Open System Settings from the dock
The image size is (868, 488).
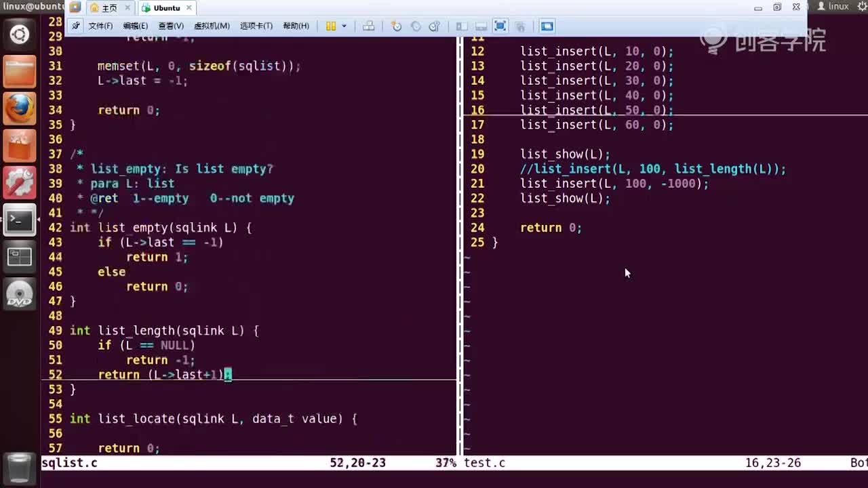[20, 183]
